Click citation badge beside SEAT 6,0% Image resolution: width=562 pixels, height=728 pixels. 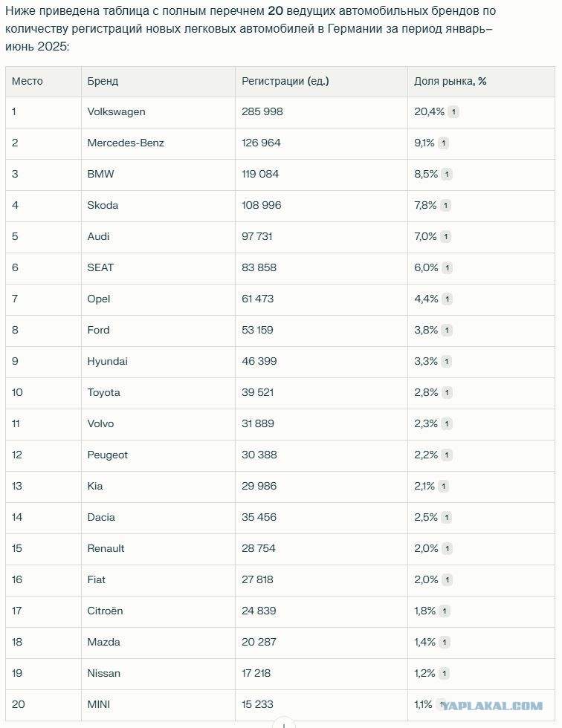pyautogui.click(x=447, y=268)
